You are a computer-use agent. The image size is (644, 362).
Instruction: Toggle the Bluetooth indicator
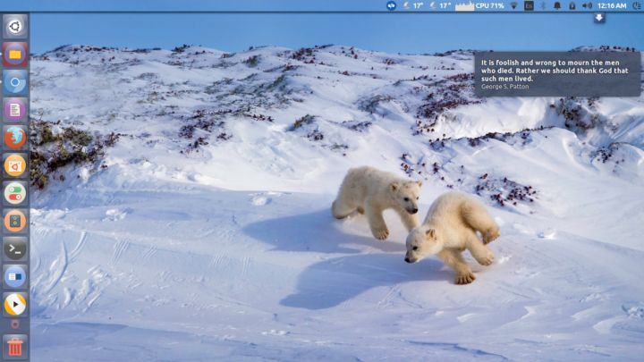[x=542, y=5]
